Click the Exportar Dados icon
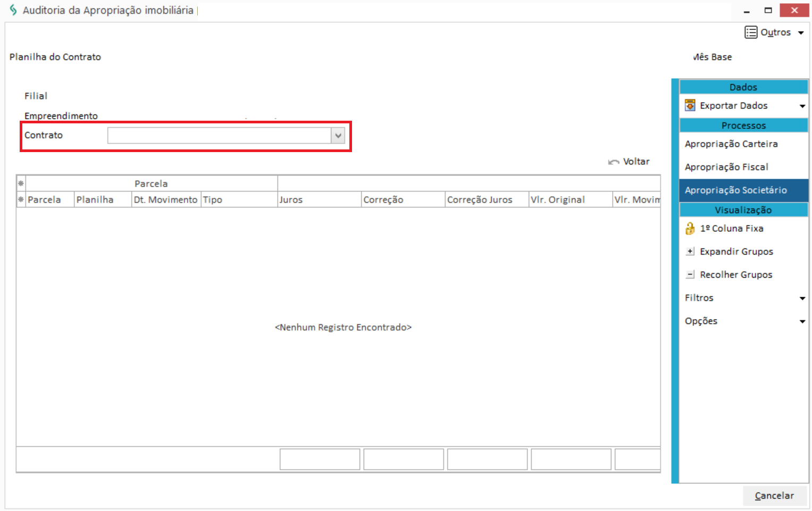Screen dimensions: 812x511 (x=690, y=105)
